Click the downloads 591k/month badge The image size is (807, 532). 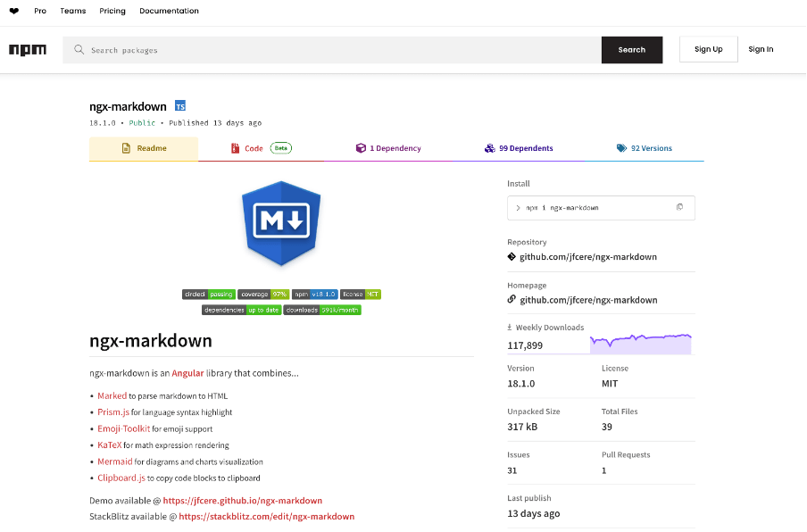click(x=322, y=310)
